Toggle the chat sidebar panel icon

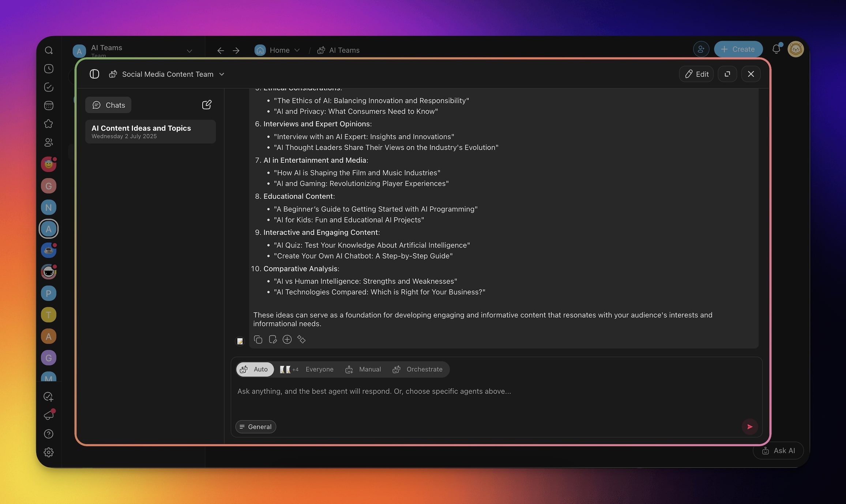point(94,74)
